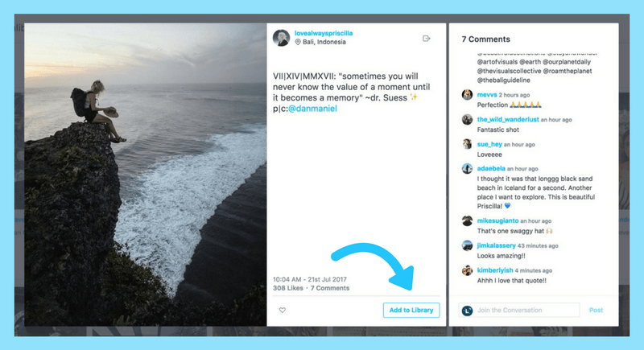Open sue_hey username link

tap(489, 145)
